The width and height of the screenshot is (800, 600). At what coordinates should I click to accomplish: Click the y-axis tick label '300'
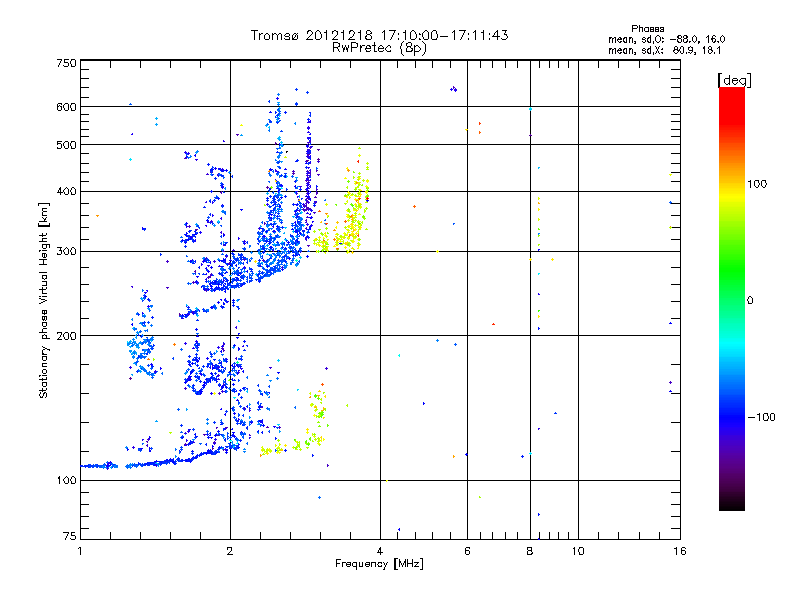66,252
